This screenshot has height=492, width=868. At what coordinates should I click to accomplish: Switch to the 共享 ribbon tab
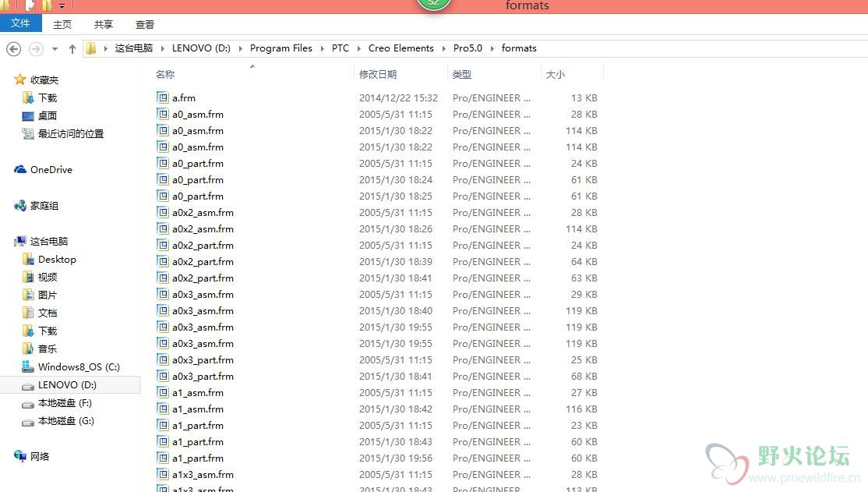(x=103, y=24)
